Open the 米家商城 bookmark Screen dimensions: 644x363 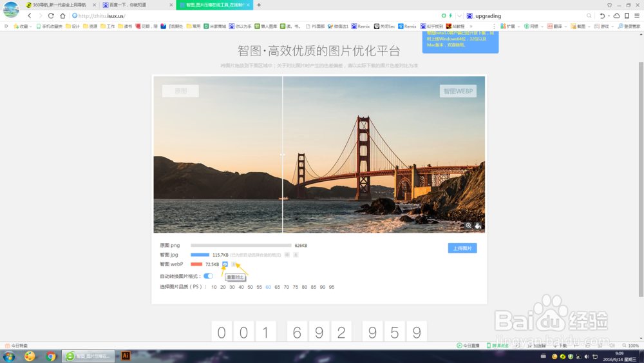[215, 26]
